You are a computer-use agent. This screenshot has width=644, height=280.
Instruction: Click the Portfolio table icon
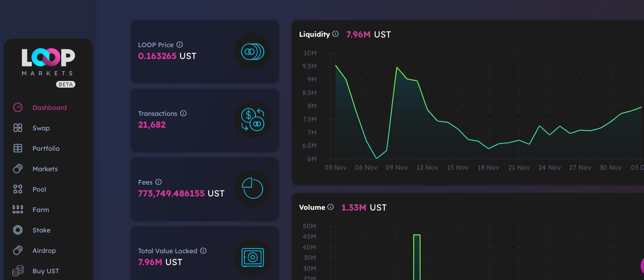(x=18, y=148)
